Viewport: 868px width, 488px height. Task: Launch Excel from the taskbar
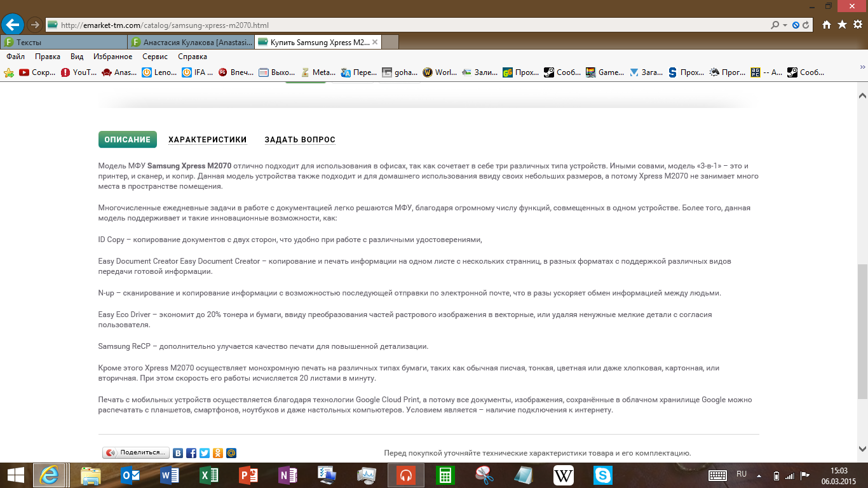click(x=209, y=475)
